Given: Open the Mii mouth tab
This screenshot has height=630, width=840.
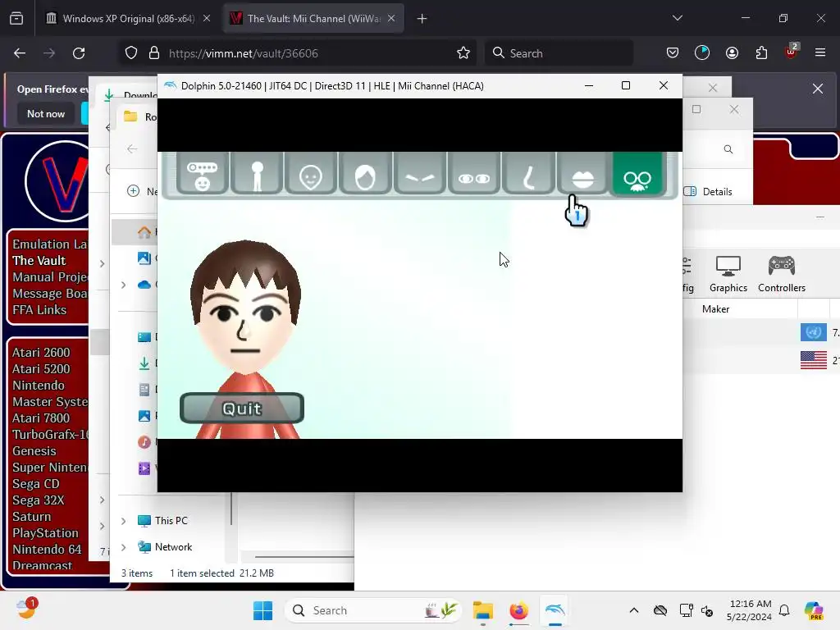Looking at the screenshot, I should point(583,174).
